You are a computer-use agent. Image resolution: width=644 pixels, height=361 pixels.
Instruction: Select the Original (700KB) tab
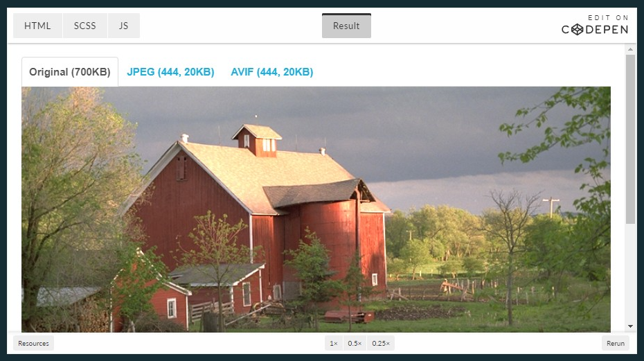pos(70,72)
